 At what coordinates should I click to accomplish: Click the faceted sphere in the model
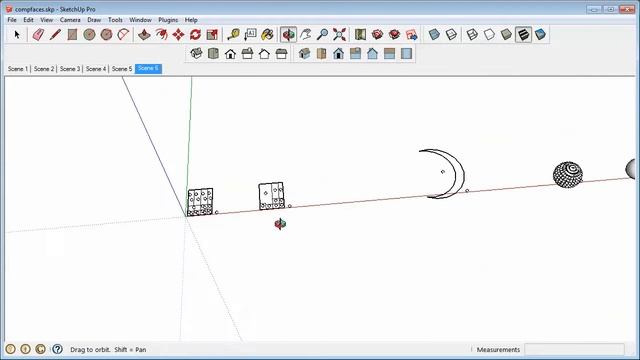point(568,175)
